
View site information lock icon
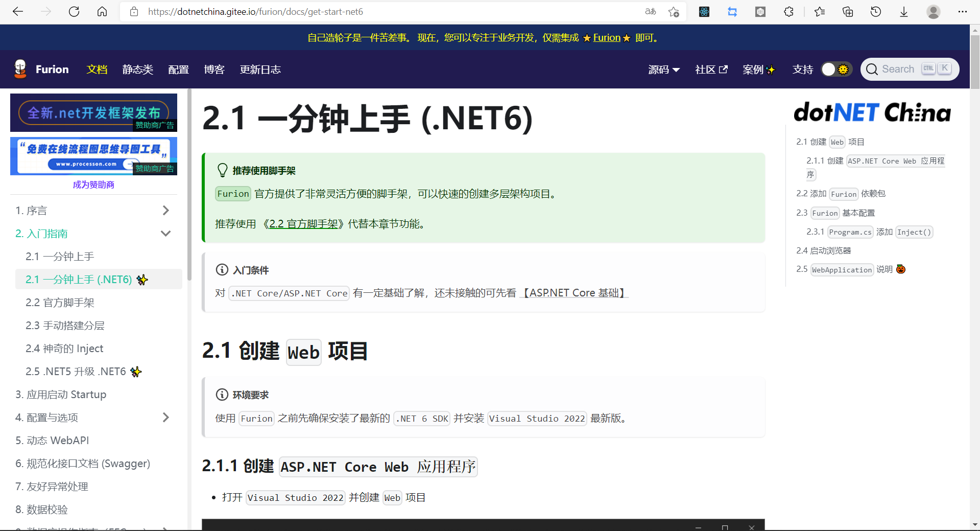pos(134,11)
